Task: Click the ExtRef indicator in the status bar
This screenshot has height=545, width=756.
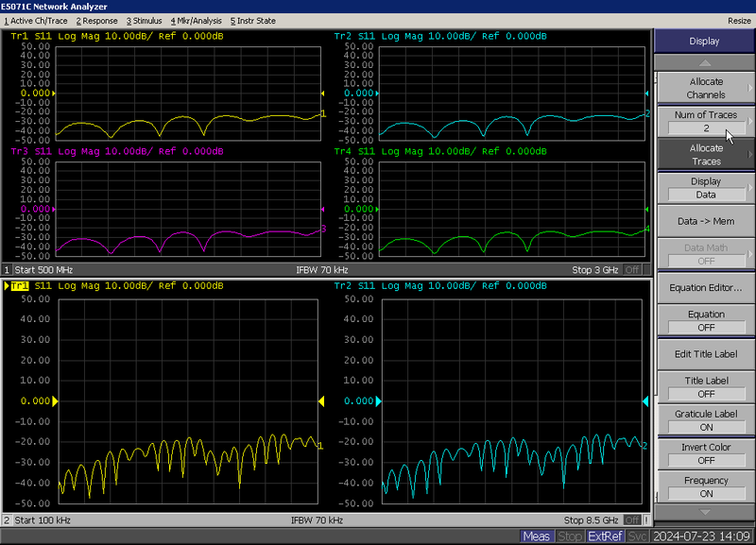Action: point(605,536)
